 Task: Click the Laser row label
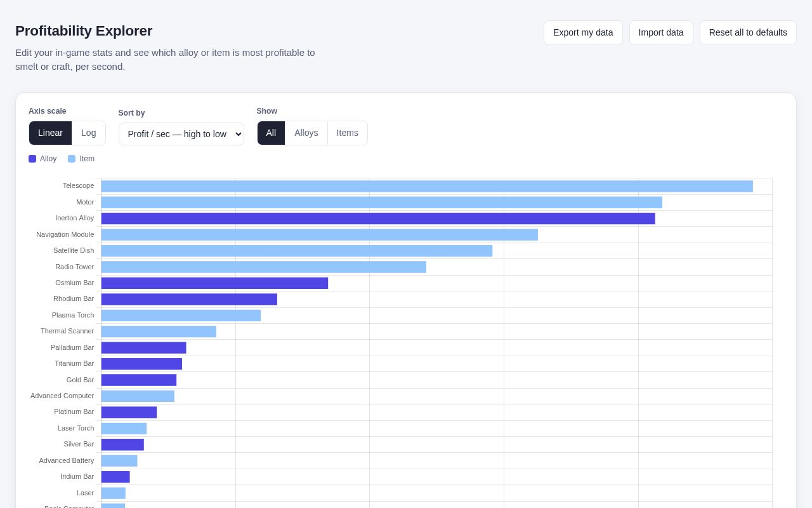pos(85,493)
